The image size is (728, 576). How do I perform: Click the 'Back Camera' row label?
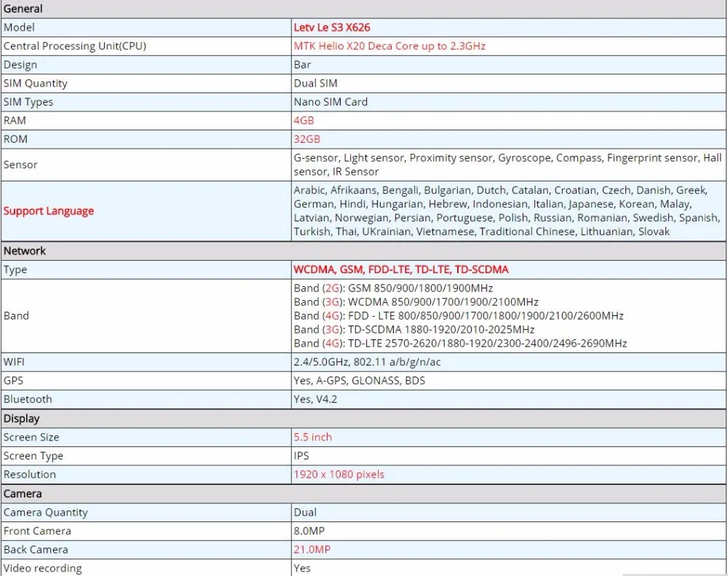coord(36,550)
